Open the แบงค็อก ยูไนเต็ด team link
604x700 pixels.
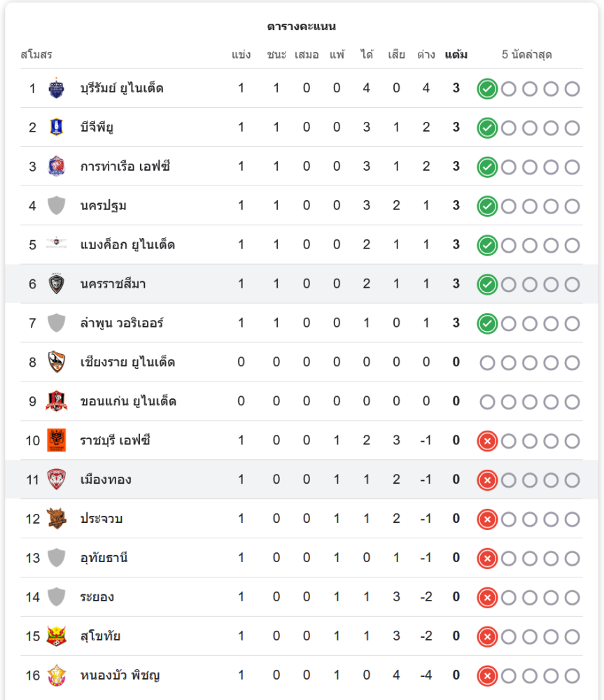[127, 244]
